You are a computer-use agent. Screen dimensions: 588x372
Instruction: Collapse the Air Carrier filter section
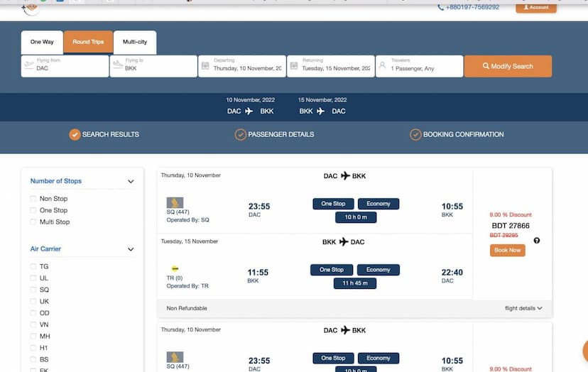click(x=131, y=250)
